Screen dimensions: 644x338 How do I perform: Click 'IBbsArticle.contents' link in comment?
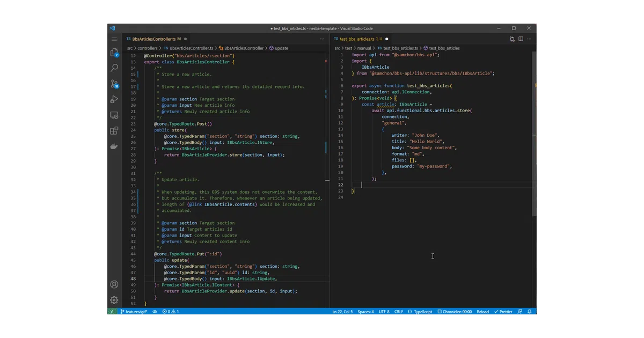click(231, 204)
